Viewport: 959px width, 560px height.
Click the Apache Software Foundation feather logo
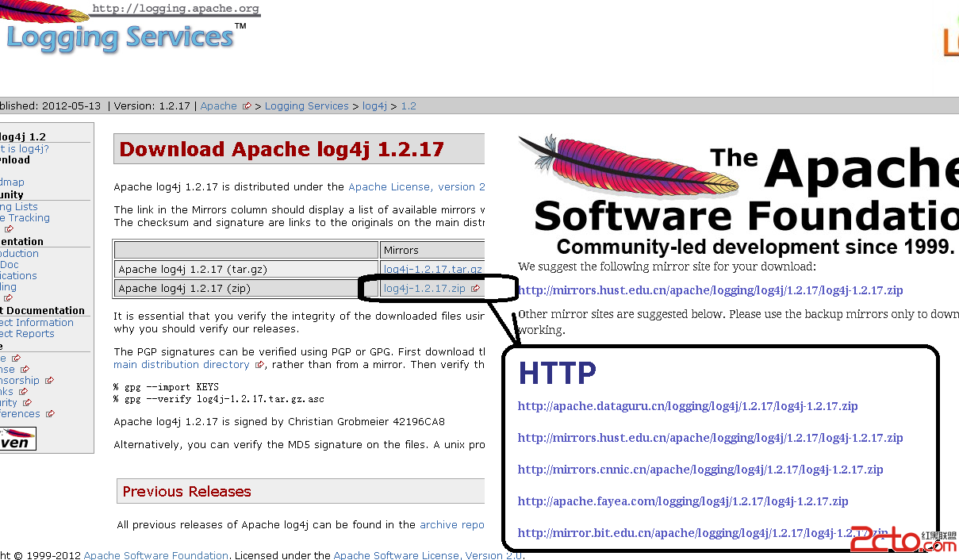(x=629, y=167)
